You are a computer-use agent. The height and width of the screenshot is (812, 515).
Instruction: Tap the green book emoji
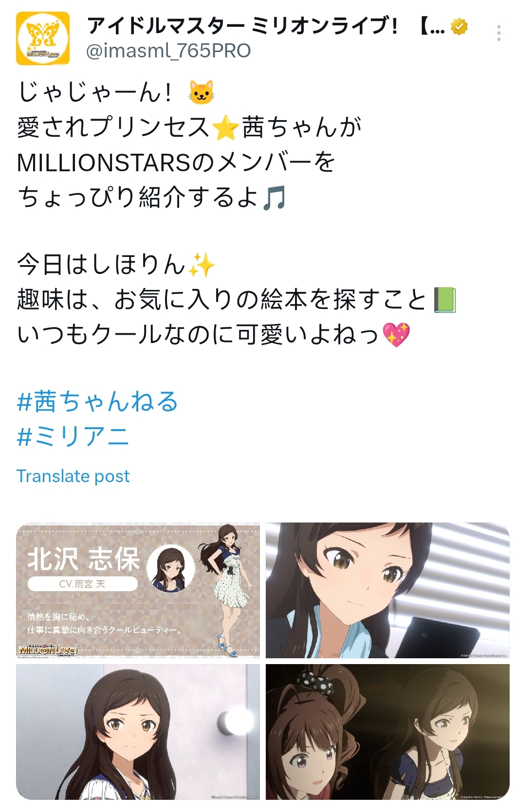pyautogui.click(x=445, y=300)
